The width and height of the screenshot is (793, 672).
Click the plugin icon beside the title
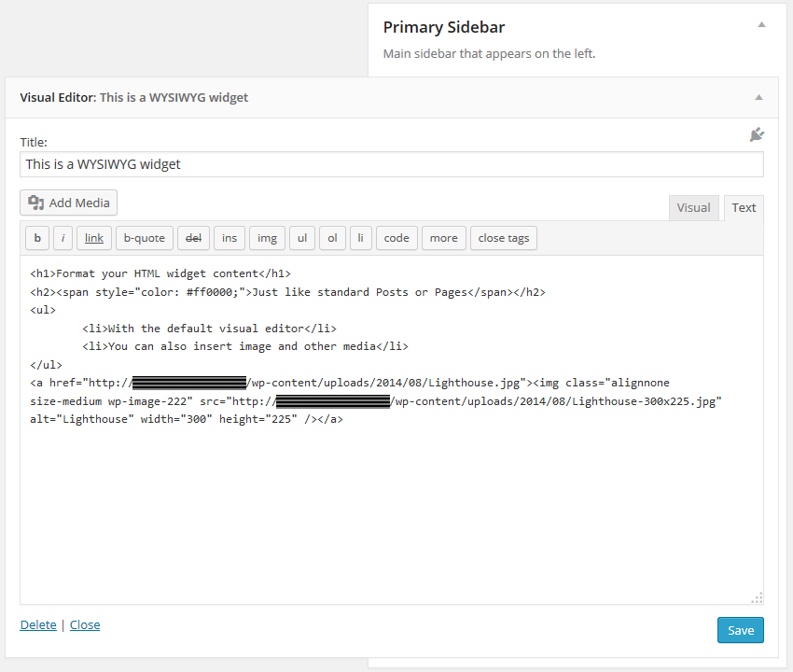757,135
